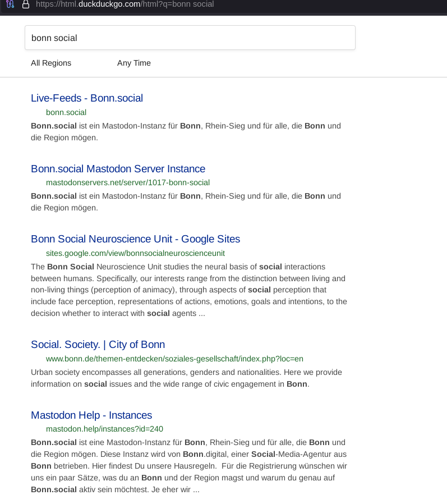Click the sites.google.com URL link

point(135,253)
